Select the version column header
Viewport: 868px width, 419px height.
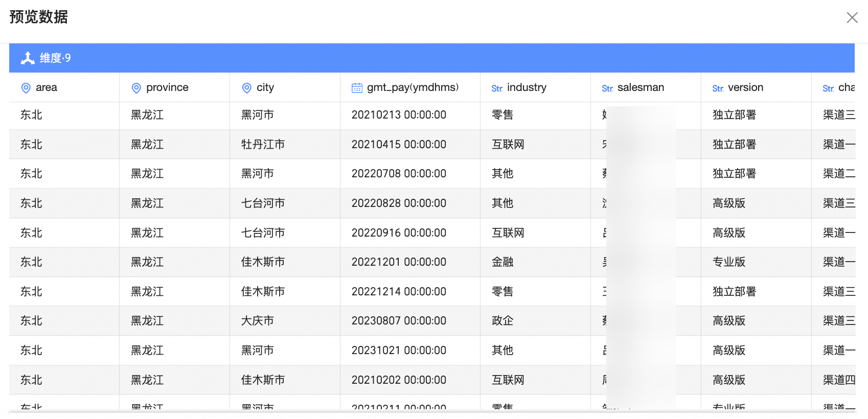[x=757, y=87]
